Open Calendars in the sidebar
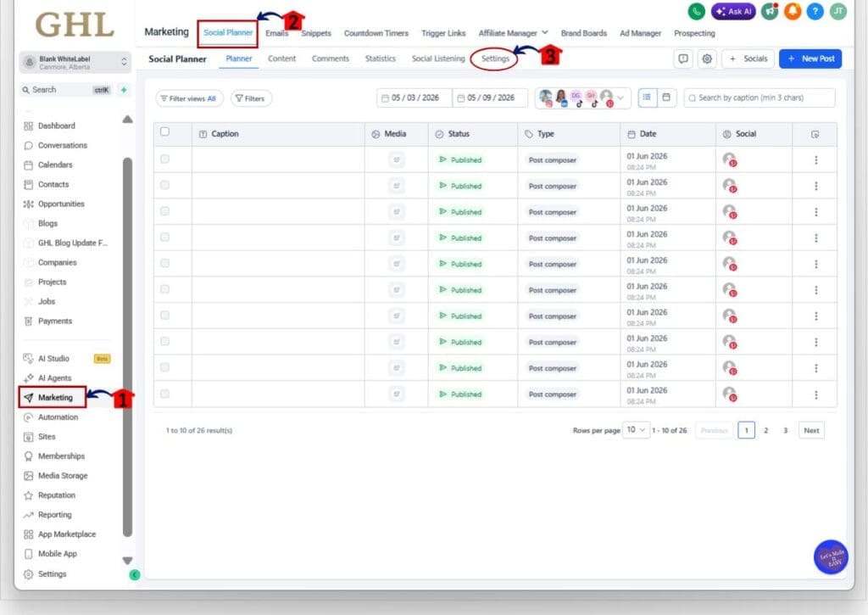 (x=55, y=165)
